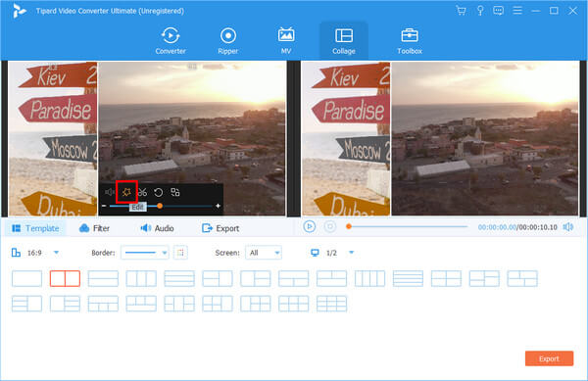Mute the selected clip's audio
588x381 pixels.
110,192
